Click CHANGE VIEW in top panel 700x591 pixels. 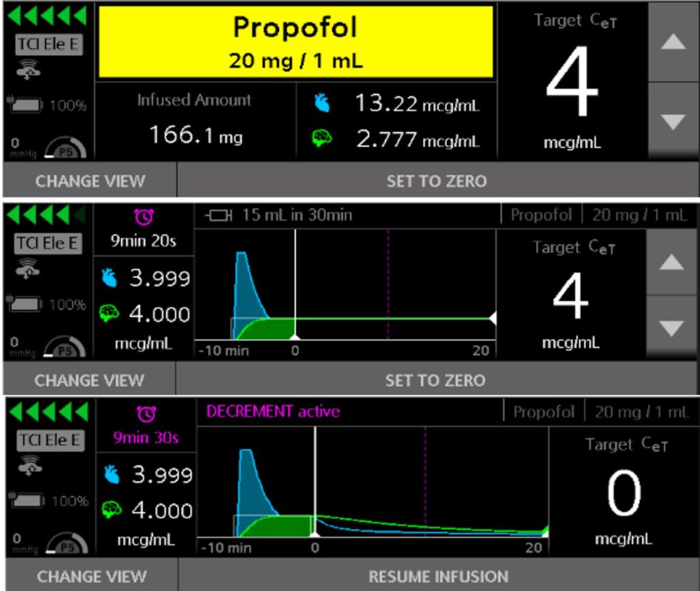tap(90, 180)
